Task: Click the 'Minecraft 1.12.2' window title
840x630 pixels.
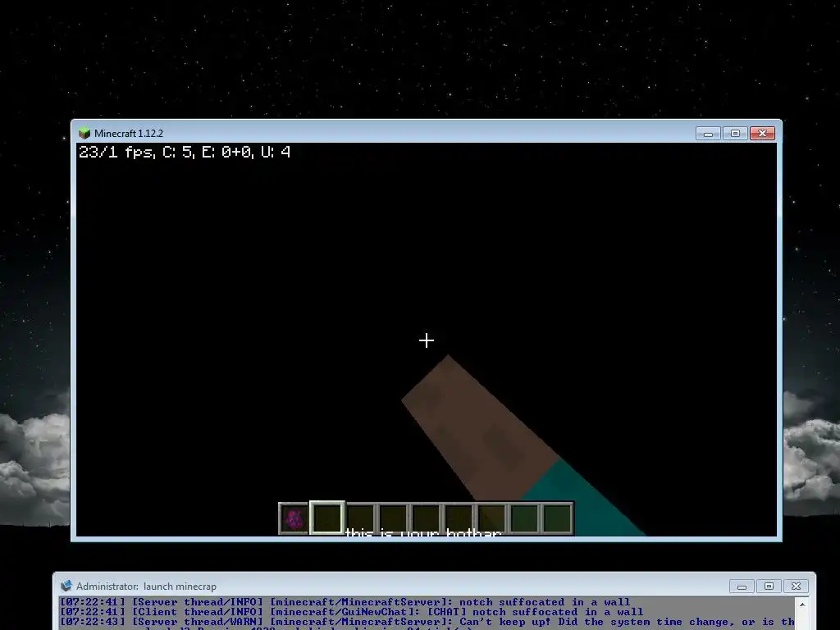Action: click(x=129, y=134)
